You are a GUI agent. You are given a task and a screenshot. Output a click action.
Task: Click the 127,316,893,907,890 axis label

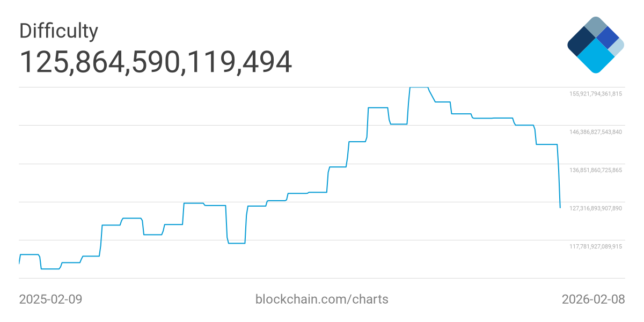coord(596,208)
